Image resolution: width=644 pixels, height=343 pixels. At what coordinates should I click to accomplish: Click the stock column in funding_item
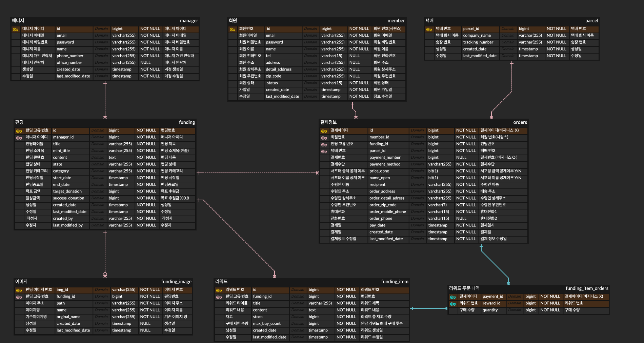pos(258,317)
